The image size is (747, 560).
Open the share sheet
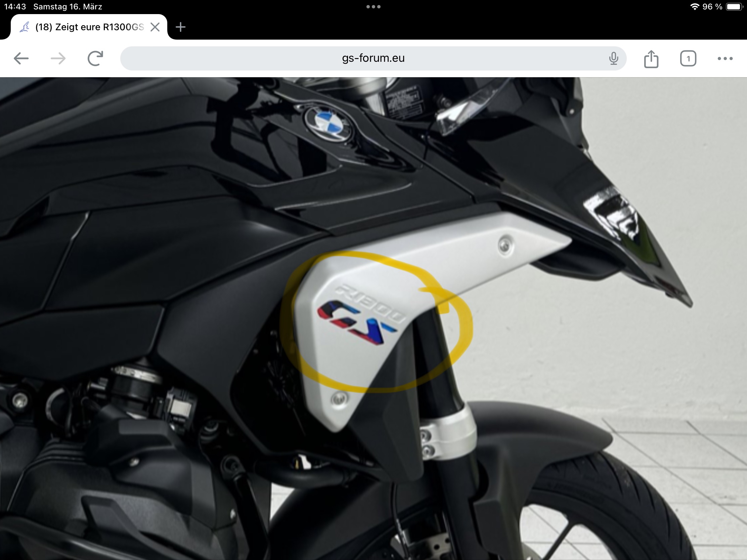[651, 58]
